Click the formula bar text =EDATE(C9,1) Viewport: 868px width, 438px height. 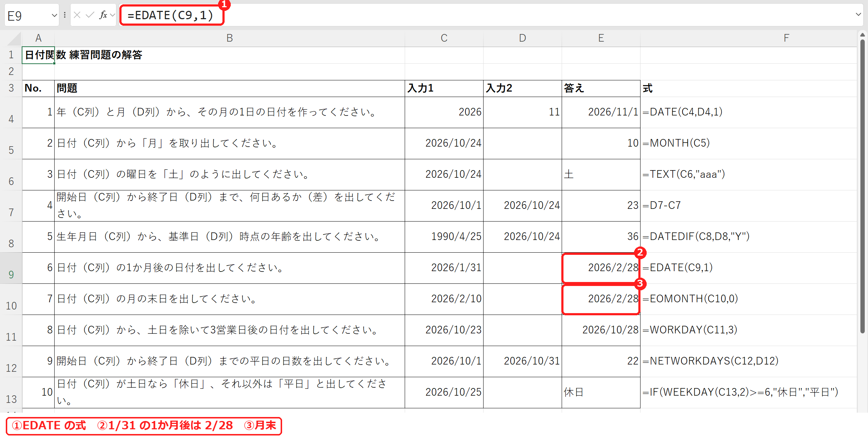171,15
